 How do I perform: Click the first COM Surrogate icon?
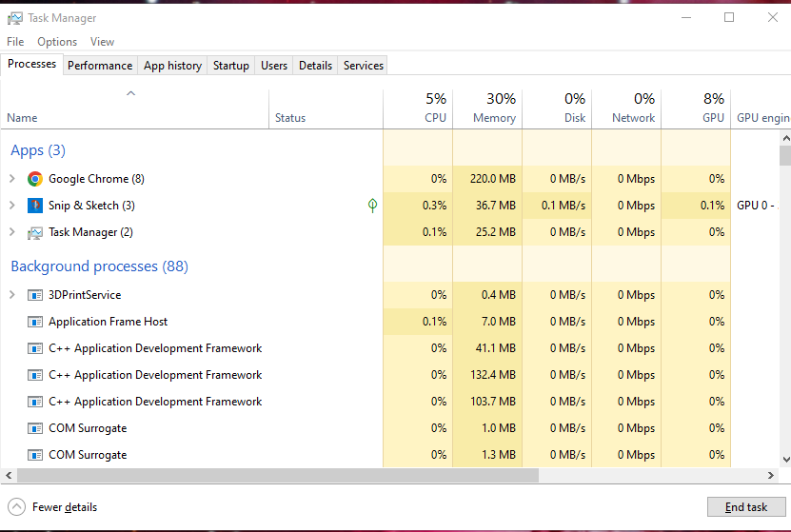35,428
